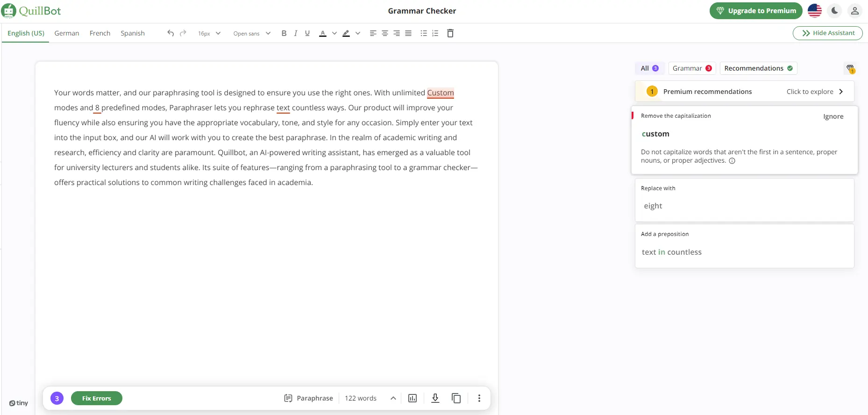
Task: Click the undo arrow icon
Action: pyautogui.click(x=171, y=33)
